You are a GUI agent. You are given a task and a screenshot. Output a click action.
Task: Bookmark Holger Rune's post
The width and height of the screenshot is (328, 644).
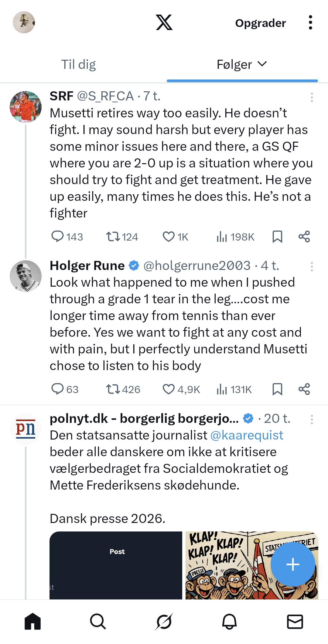277,389
